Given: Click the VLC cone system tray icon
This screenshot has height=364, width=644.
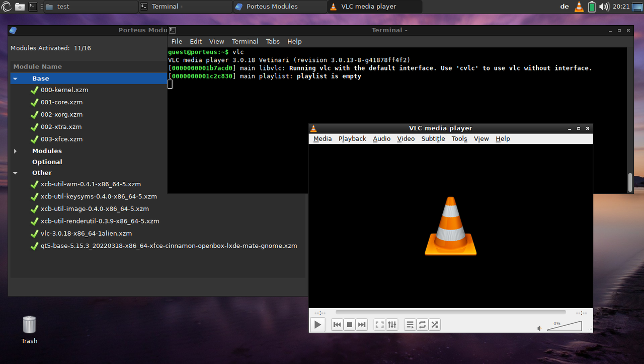Looking at the screenshot, I should pos(579,7).
